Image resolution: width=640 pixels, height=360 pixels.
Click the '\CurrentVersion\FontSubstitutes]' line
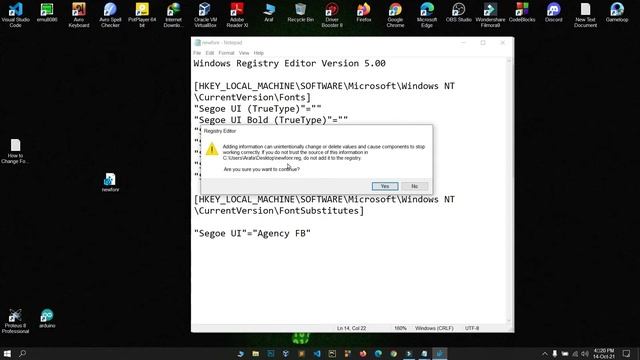tap(279, 211)
